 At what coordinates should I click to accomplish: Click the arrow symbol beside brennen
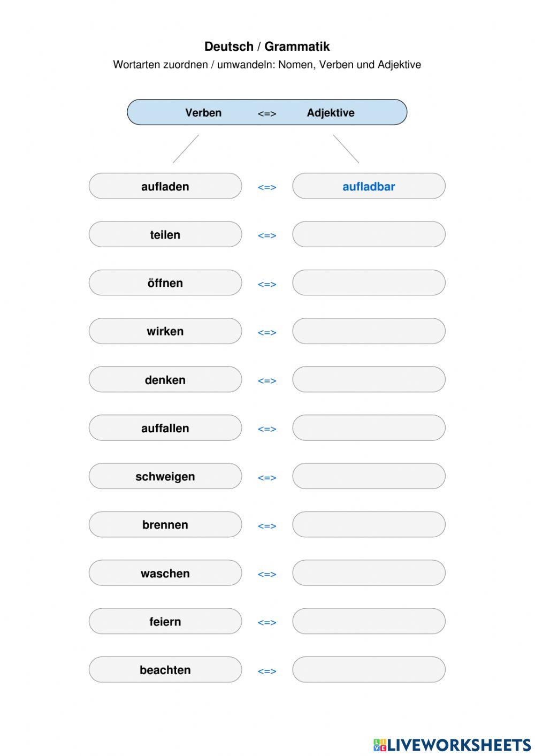267,526
